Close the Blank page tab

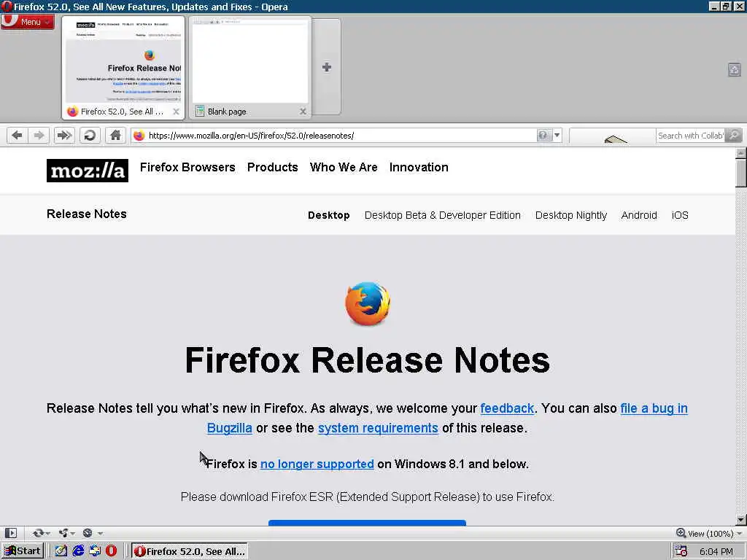pyautogui.click(x=303, y=112)
